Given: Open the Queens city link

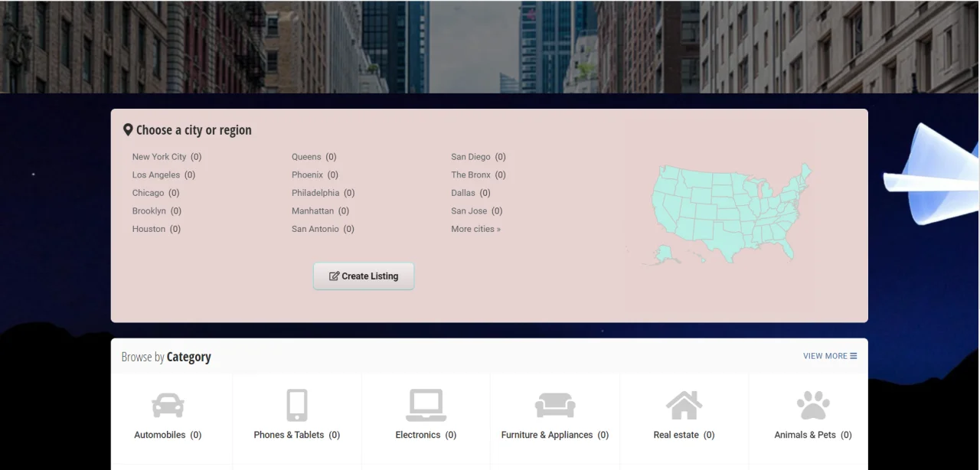Looking at the screenshot, I should [306, 157].
